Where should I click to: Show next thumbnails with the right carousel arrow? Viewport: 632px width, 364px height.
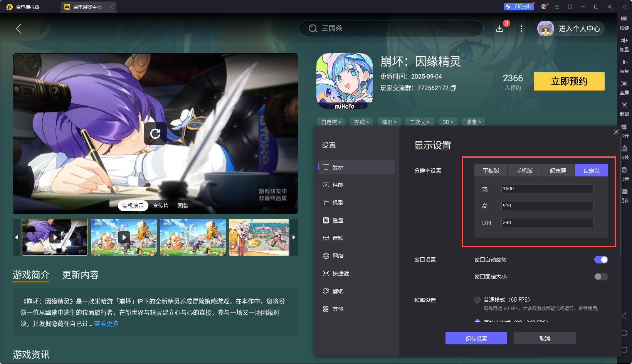[294, 237]
